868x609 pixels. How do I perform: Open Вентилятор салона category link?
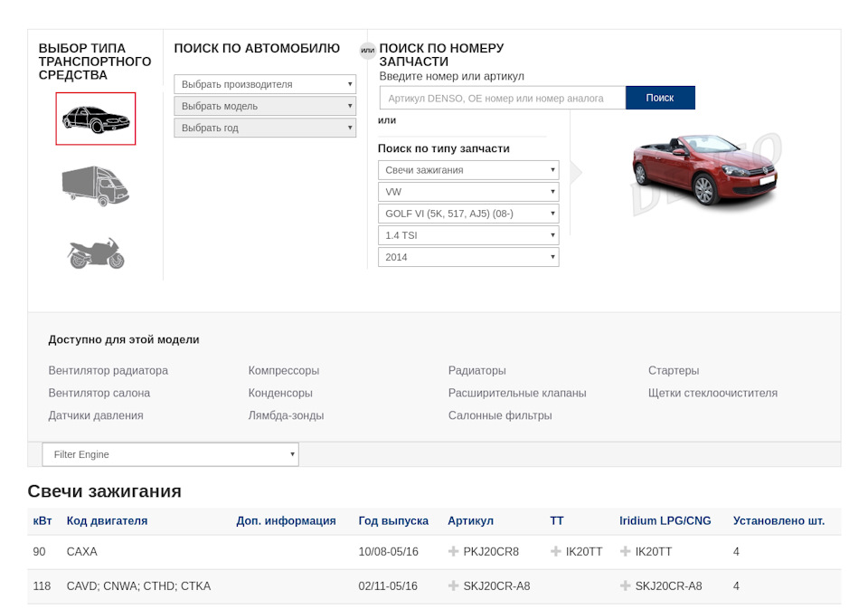click(x=99, y=393)
